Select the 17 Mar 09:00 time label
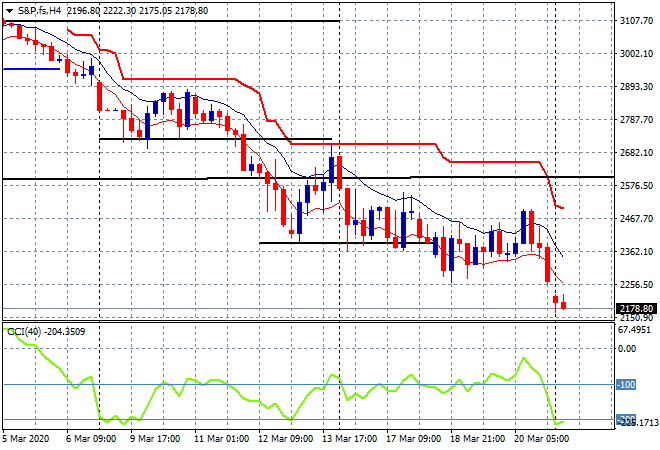Image resolution: width=660 pixels, height=450 pixels. (413, 439)
